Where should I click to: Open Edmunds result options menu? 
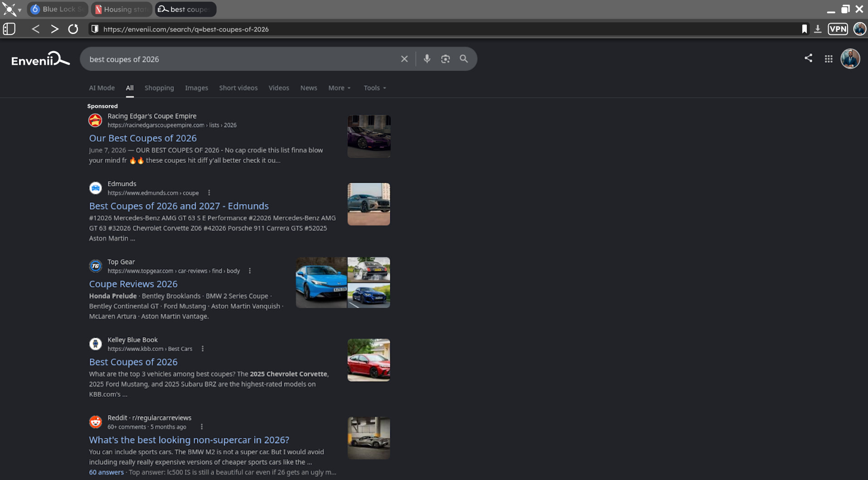209,193
